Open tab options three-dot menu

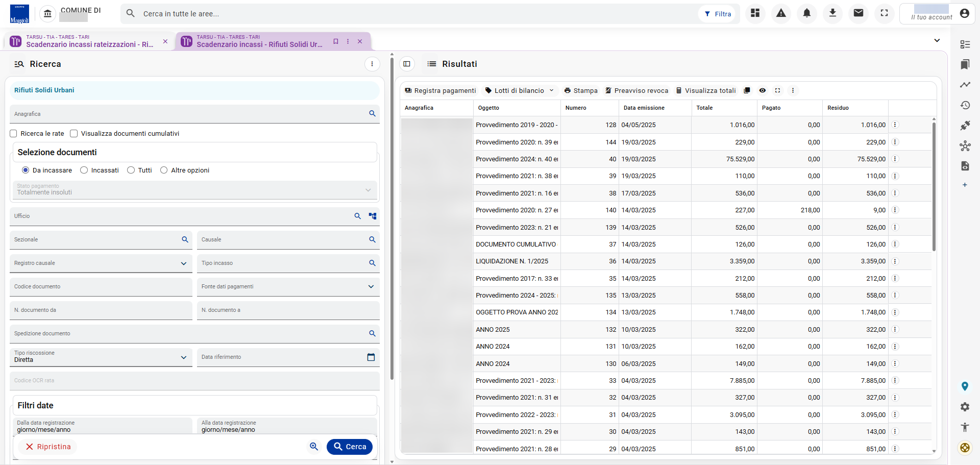pos(348,41)
